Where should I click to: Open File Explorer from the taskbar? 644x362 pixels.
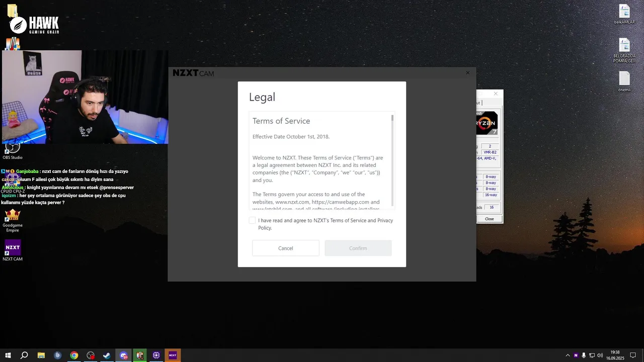41,355
